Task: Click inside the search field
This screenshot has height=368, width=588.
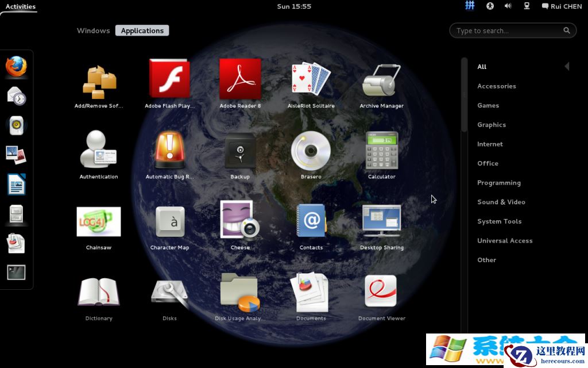Action: (511, 30)
